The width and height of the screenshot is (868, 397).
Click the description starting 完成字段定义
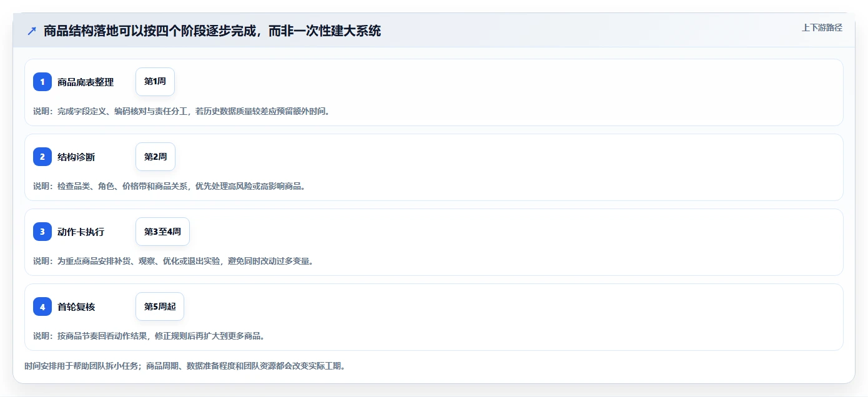click(181, 111)
